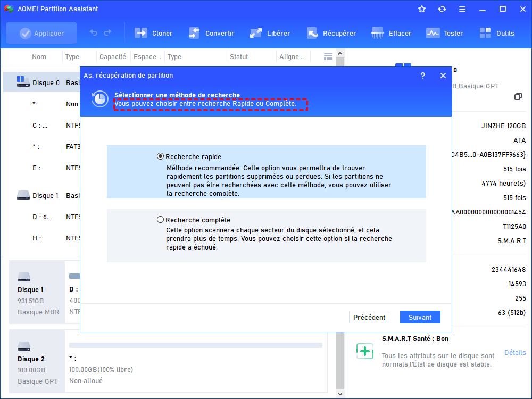Click the Suivant button
Image resolution: width=532 pixels, height=399 pixels.
[420, 317]
